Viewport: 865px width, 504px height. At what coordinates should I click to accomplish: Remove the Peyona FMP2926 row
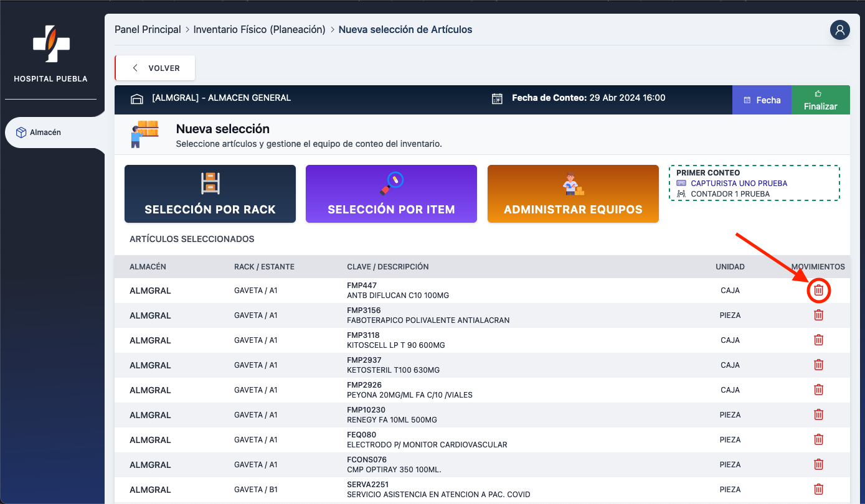click(x=818, y=390)
